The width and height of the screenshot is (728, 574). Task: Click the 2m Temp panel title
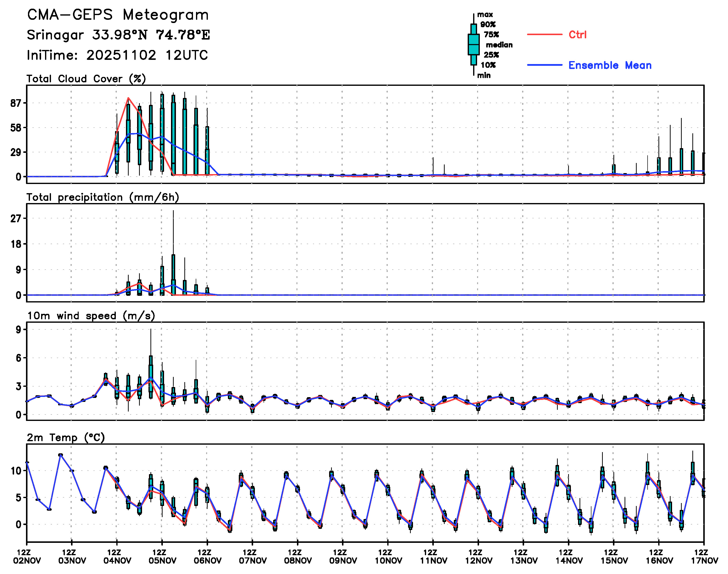[x=66, y=437]
